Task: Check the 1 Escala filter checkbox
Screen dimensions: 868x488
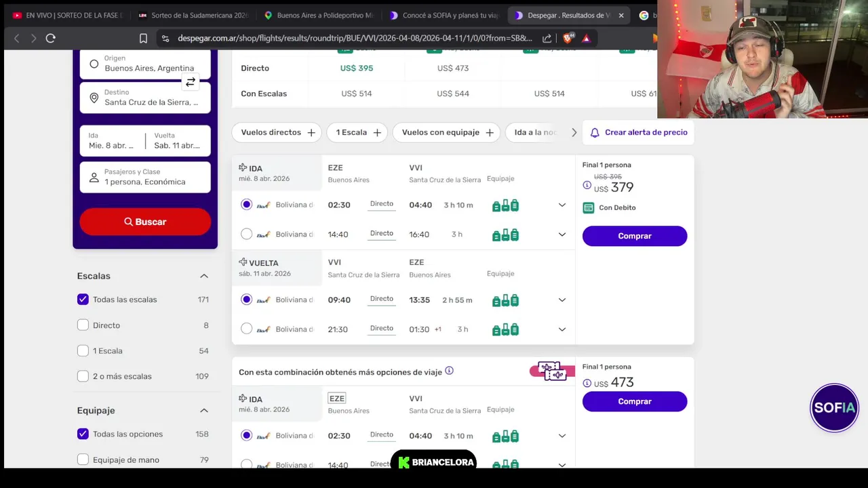Action: 83,351
